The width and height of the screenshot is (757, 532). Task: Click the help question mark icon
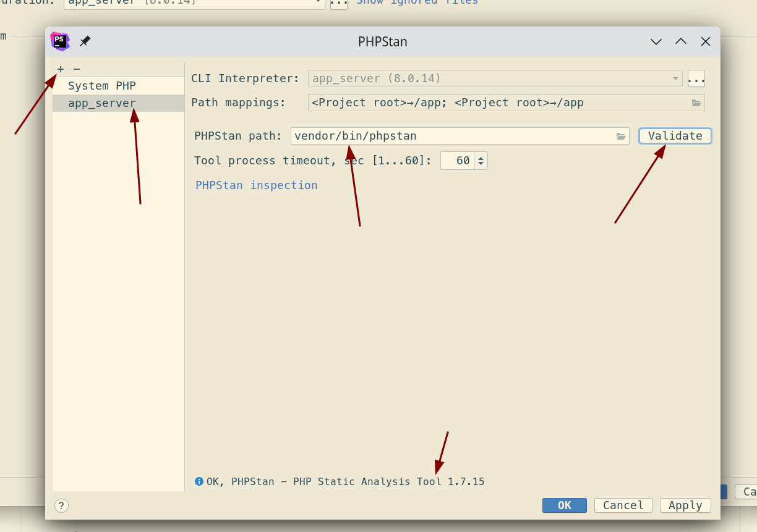(61, 505)
